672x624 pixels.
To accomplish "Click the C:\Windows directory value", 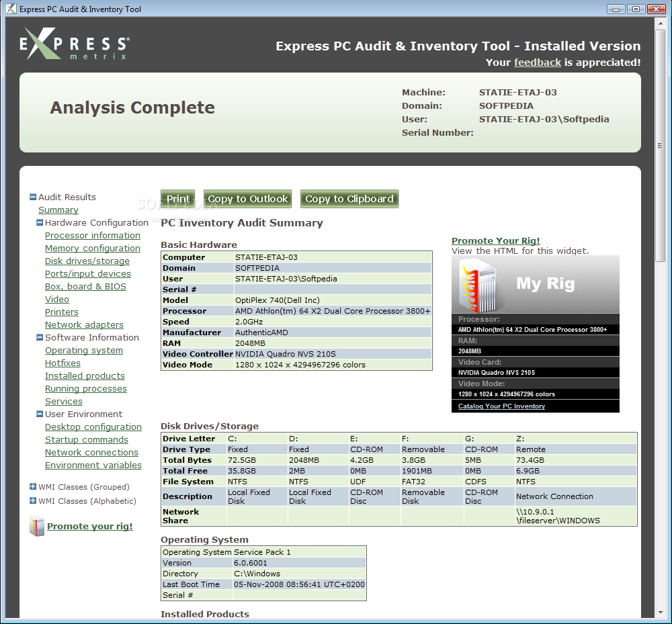I will [299, 574].
